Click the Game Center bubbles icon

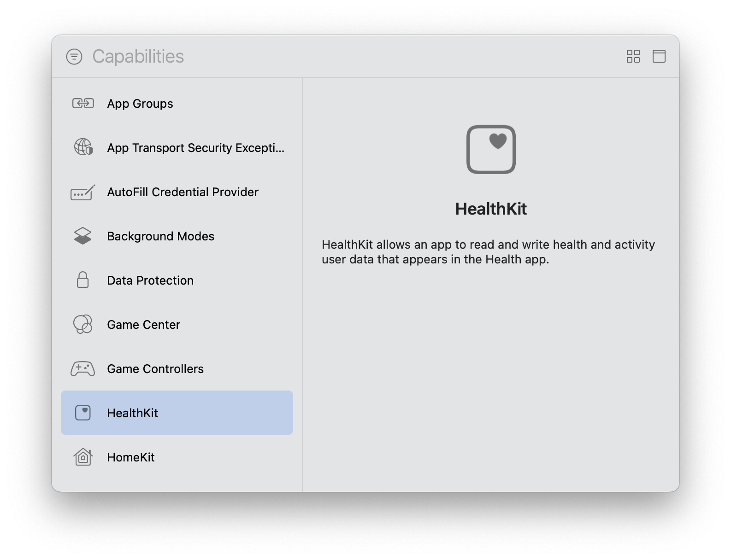click(83, 324)
